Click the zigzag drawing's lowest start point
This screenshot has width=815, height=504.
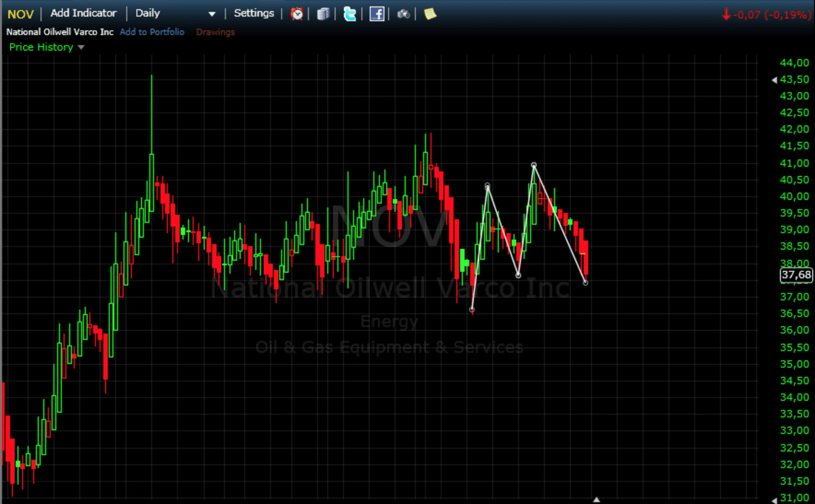pos(472,310)
